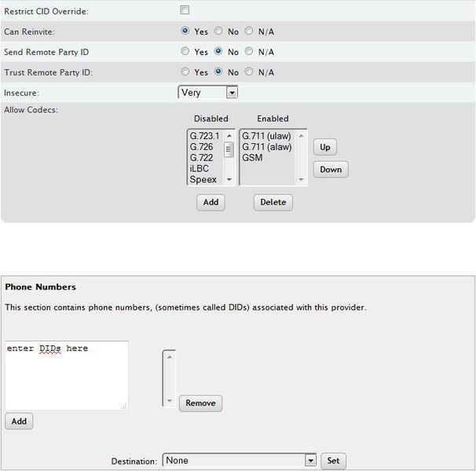Click the Down button for codecs
Screen dimensions: 476x471
pyautogui.click(x=330, y=169)
